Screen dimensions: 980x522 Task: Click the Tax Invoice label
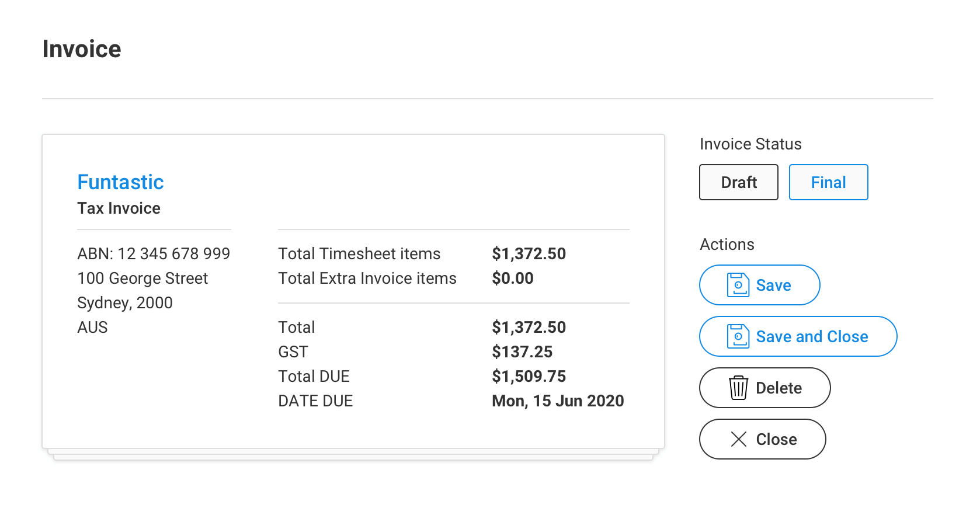tap(119, 208)
